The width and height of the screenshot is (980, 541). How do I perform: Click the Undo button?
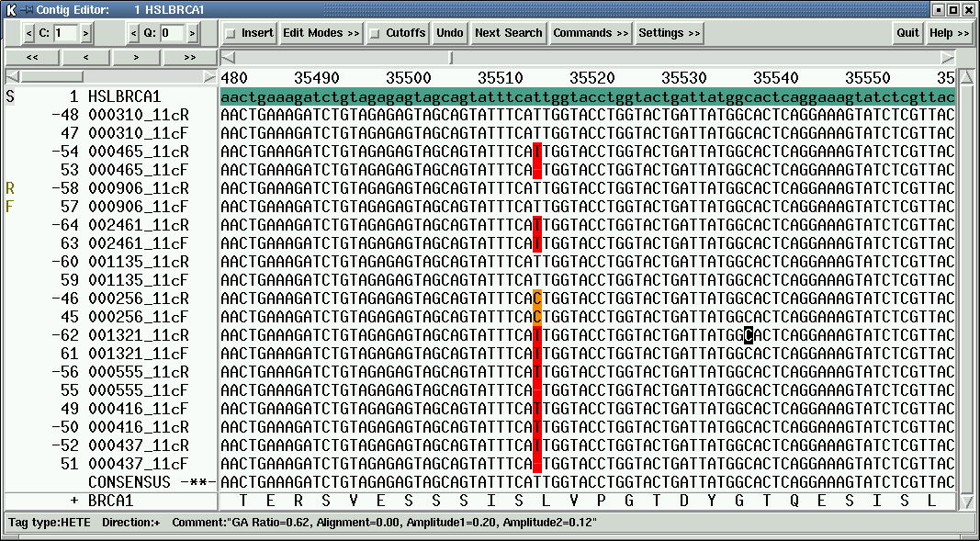tap(450, 33)
